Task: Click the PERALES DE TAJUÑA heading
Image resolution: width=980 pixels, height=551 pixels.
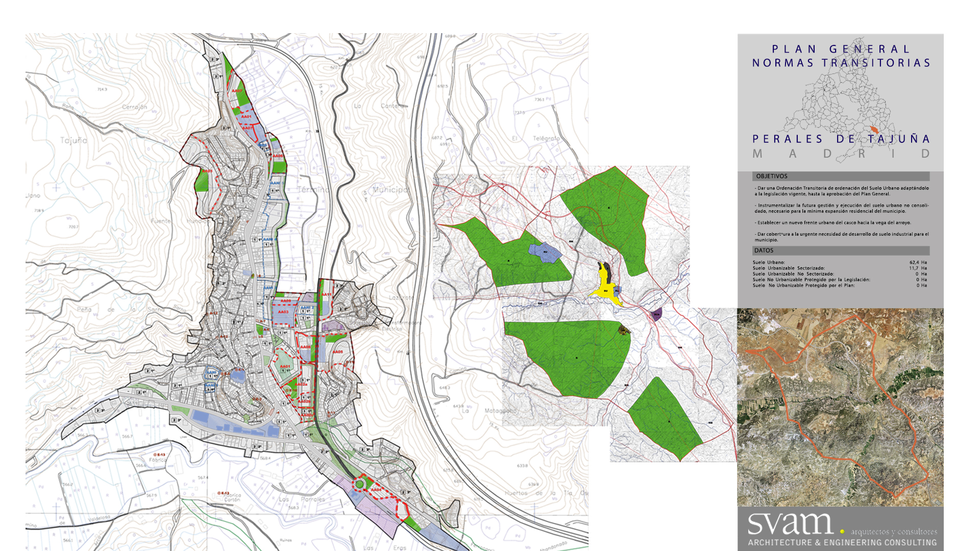Action: coord(841,139)
